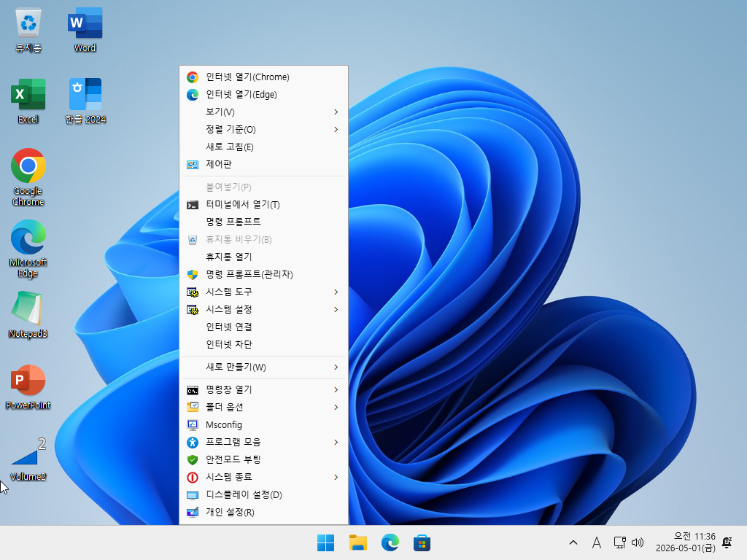747x560 pixels.
Task: Click the network tray icon
Action: click(619, 542)
